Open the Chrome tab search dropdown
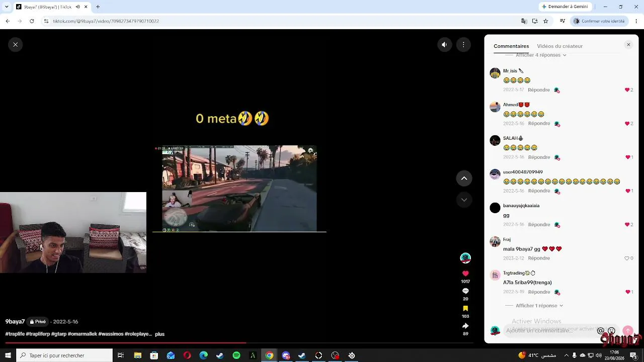The image size is (644, 362). click(x=7, y=7)
